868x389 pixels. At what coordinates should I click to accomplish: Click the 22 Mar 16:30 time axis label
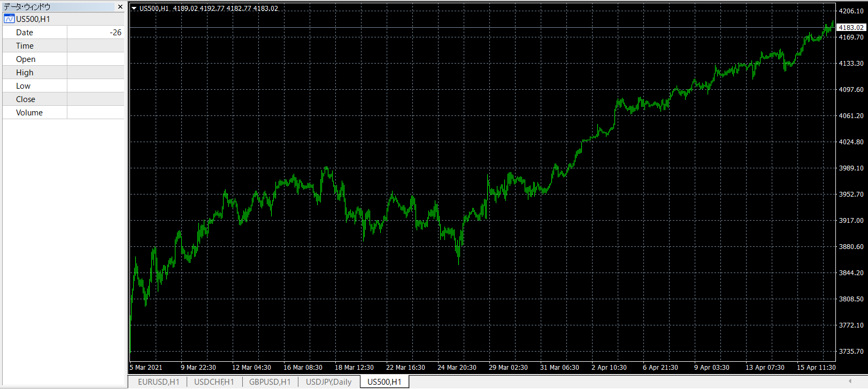(x=405, y=368)
